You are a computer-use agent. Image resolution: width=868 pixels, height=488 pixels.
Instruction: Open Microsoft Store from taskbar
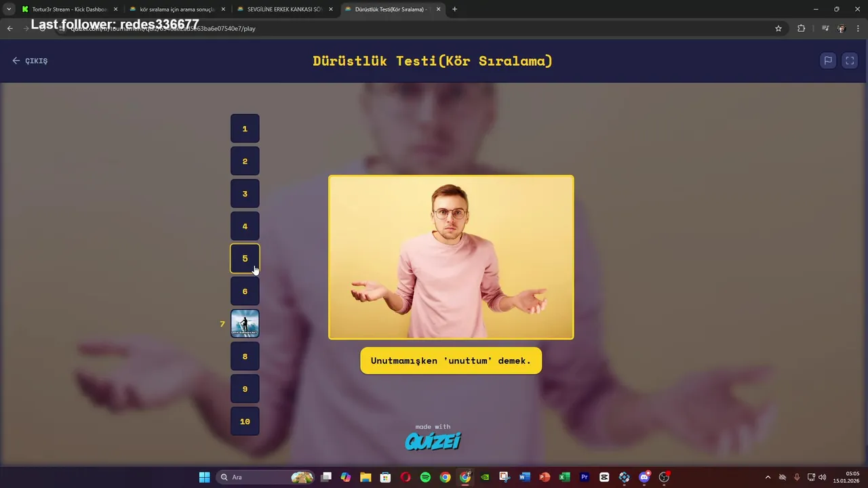click(x=385, y=477)
